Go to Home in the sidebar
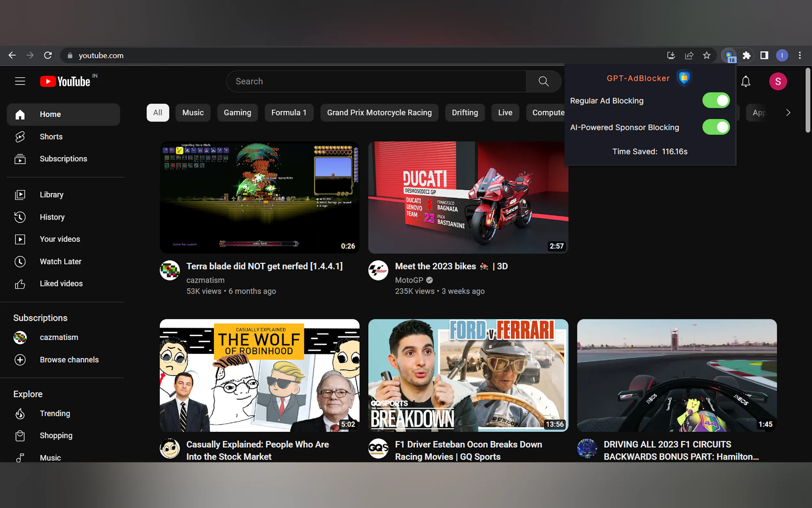 pyautogui.click(x=50, y=114)
